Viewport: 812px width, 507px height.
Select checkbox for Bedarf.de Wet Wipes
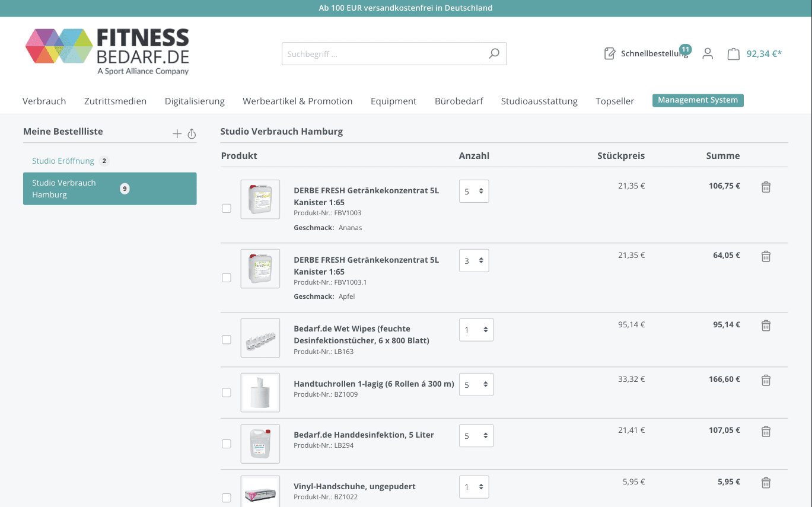pos(227,340)
